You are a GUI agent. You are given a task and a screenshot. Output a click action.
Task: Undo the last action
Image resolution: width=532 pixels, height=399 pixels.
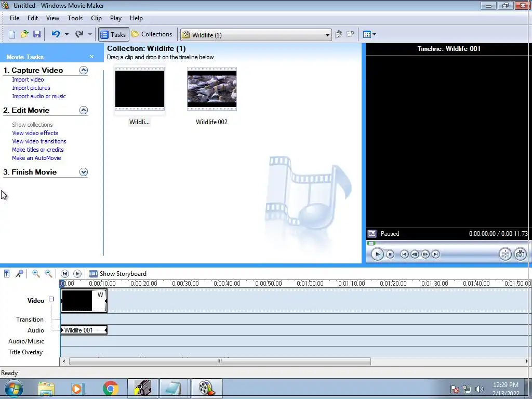tap(56, 34)
